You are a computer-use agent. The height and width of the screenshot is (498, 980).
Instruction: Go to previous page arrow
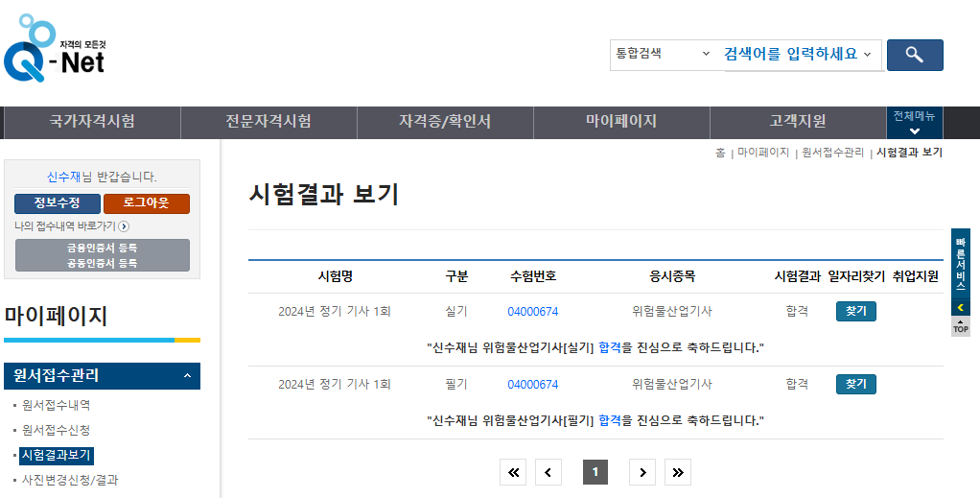(x=548, y=472)
